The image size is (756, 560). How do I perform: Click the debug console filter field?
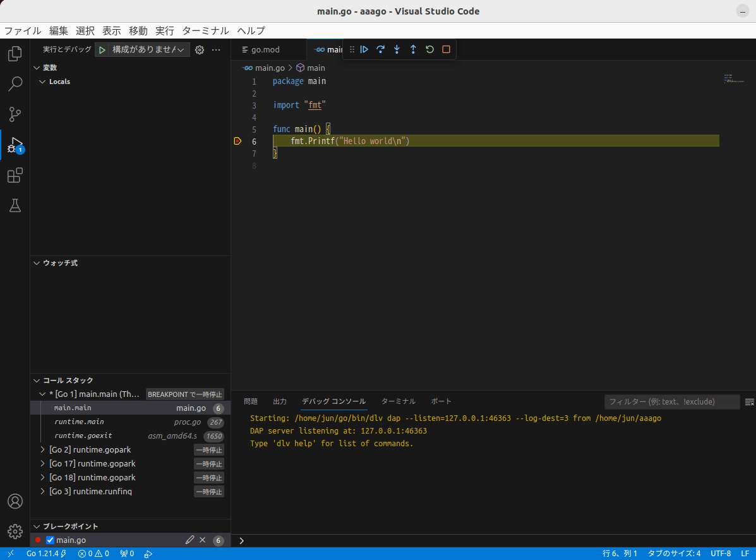672,402
